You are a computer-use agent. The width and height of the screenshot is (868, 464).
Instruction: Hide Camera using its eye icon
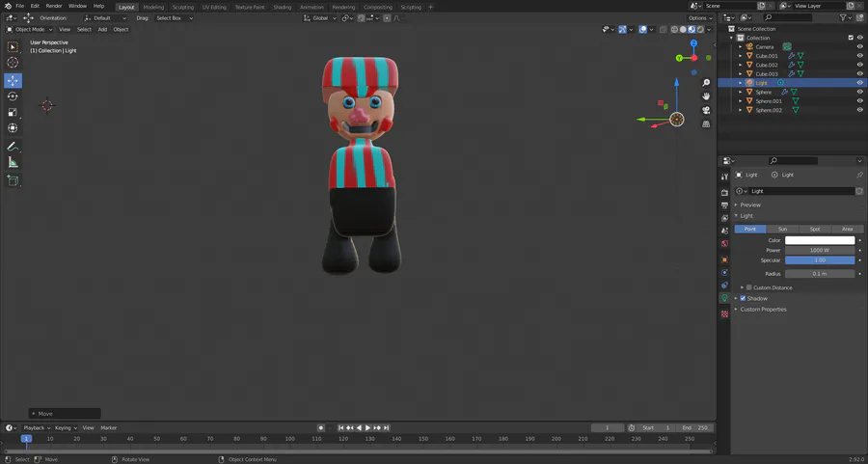[859, 47]
